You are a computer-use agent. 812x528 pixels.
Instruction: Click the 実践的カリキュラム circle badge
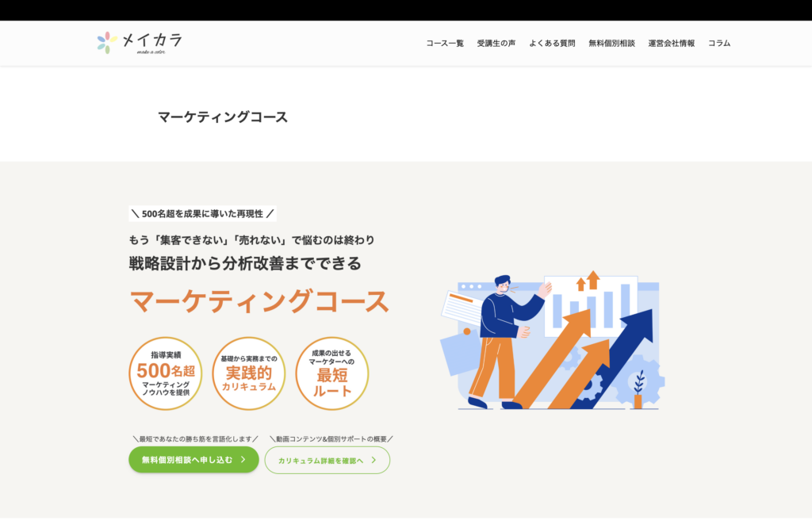(x=249, y=373)
